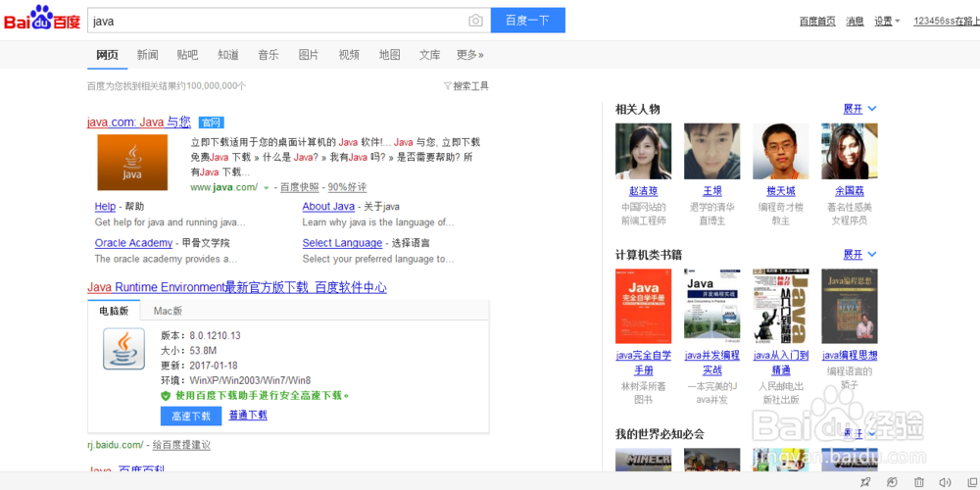
Task: Click the 官网 official site badge
Action: [x=212, y=122]
